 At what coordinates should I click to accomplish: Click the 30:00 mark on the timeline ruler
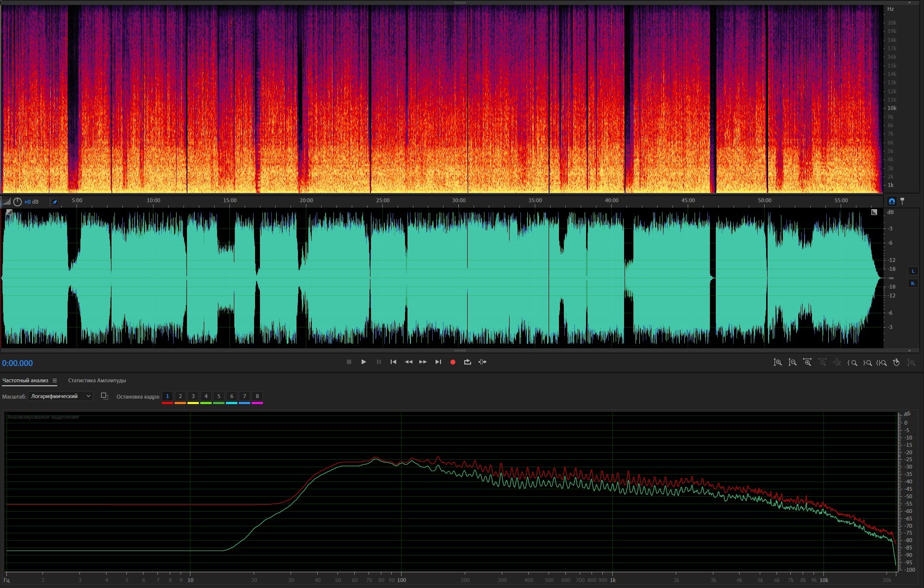(x=459, y=200)
